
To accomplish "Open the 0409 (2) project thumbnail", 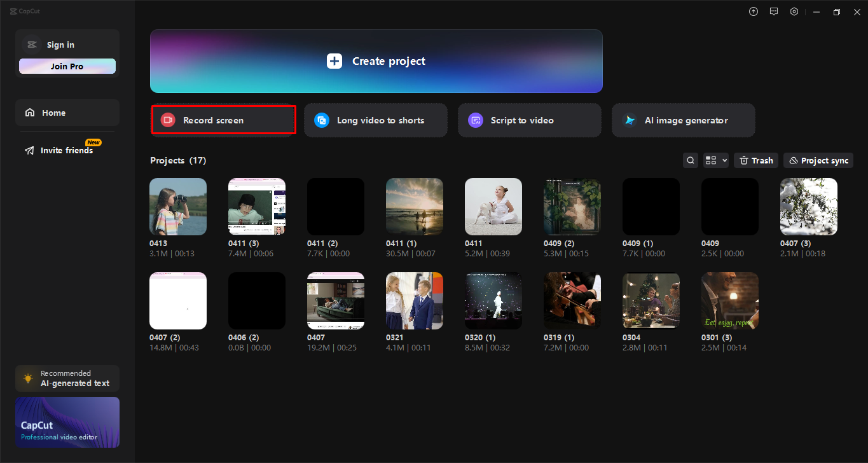I will [x=572, y=207].
